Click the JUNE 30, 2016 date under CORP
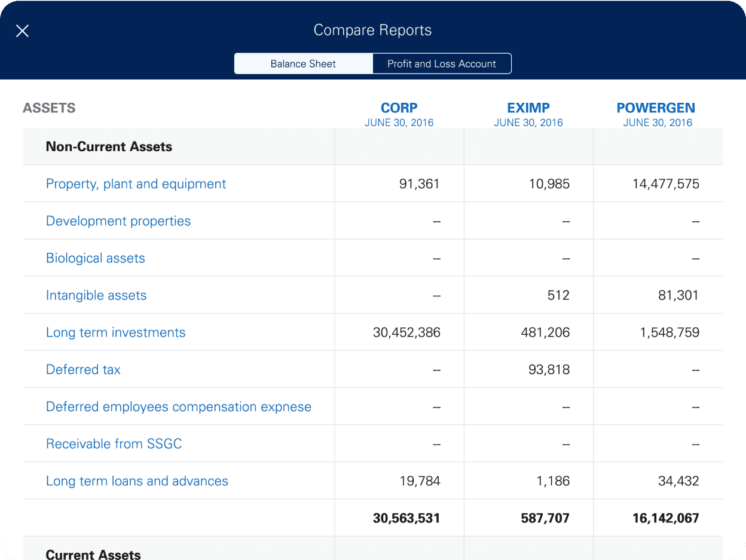This screenshot has width=746, height=560. [399, 123]
